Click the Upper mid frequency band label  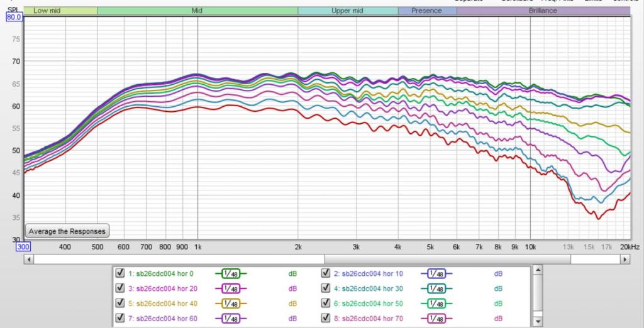[347, 11]
